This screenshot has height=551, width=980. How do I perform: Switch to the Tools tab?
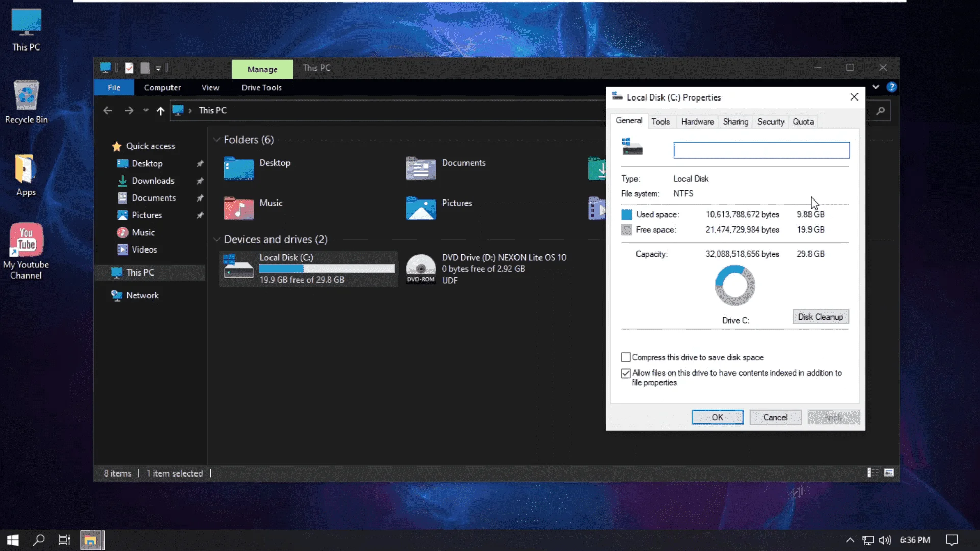tap(660, 122)
